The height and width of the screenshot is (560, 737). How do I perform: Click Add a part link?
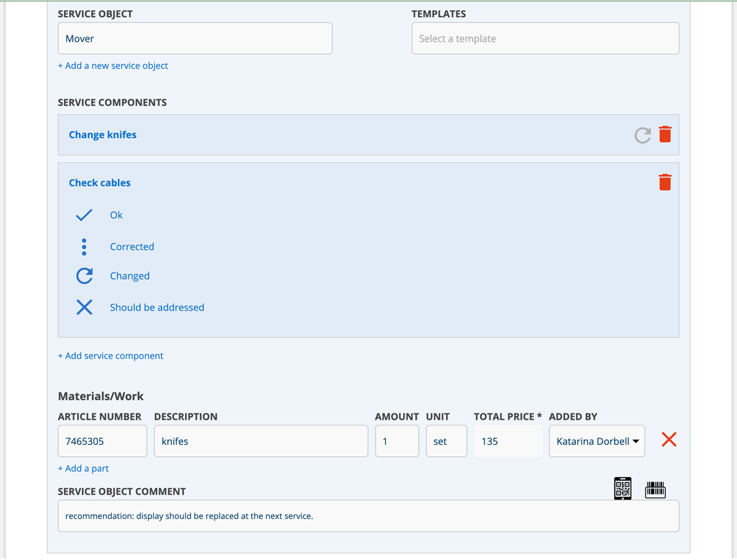tap(83, 469)
